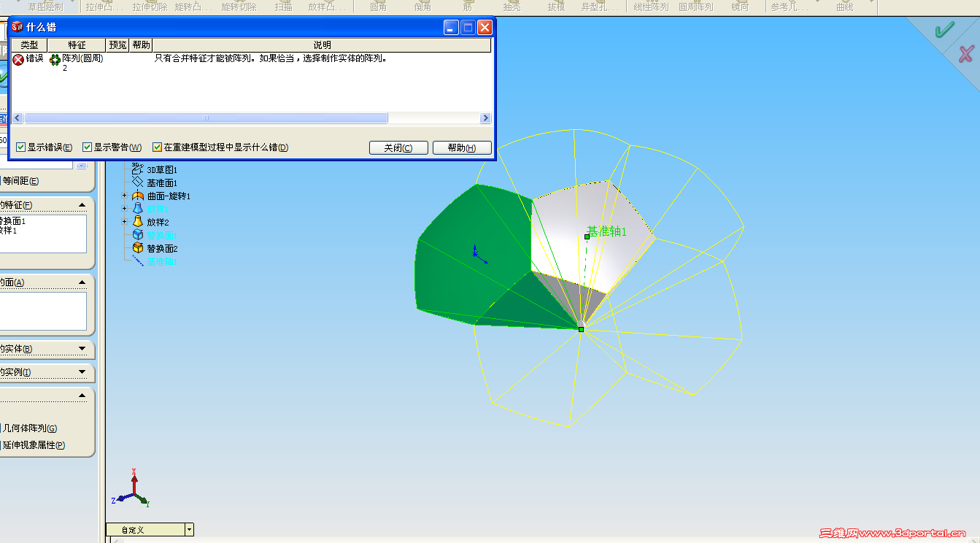Click the 曲面-旋转1 surface revolve icon

[x=138, y=196]
